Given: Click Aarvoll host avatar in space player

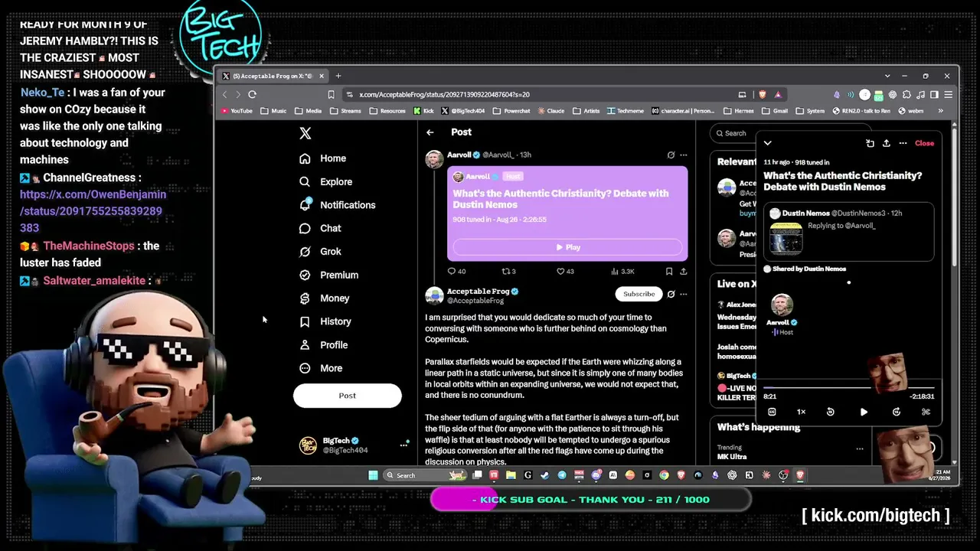Looking at the screenshot, I should point(782,305).
